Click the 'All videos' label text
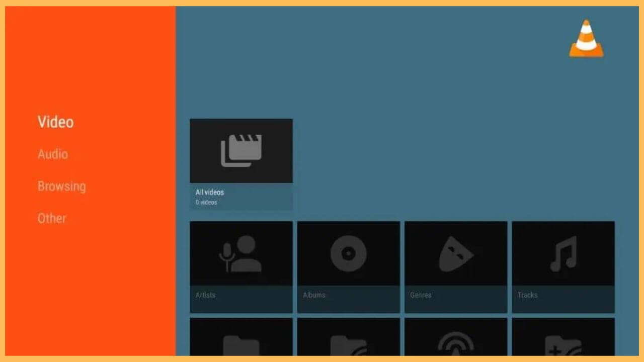 coord(210,192)
